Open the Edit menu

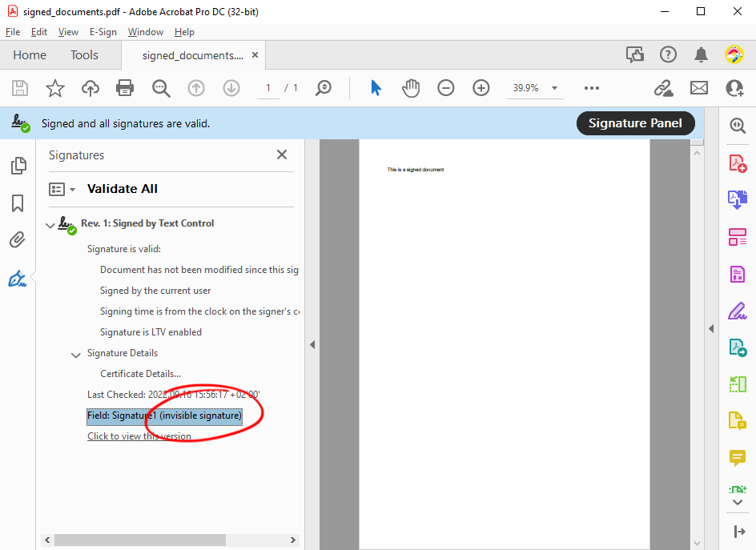tap(39, 32)
